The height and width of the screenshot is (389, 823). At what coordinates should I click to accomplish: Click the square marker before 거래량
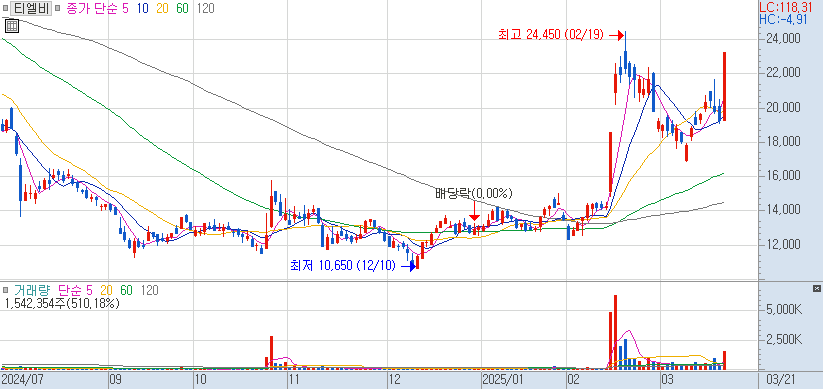(x=5, y=290)
